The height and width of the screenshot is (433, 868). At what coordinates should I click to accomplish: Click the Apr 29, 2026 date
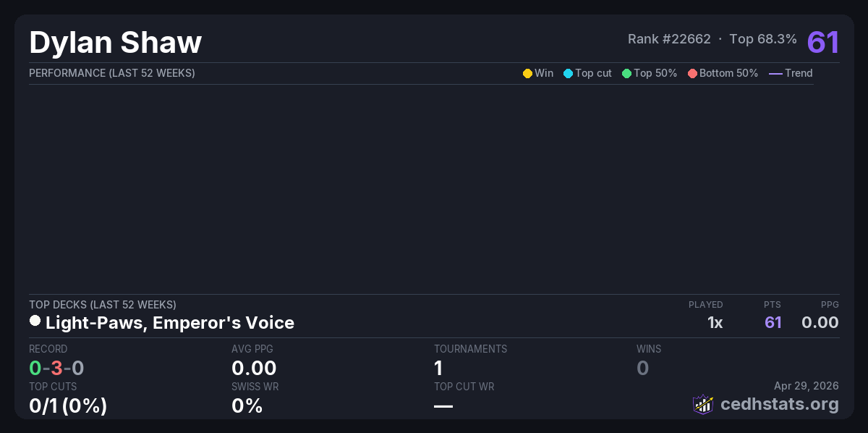[807, 387]
